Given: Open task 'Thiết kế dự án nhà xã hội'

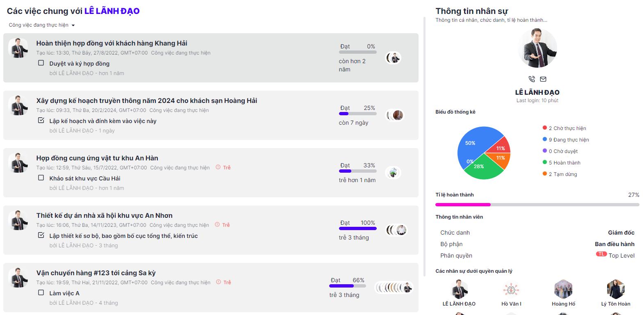Looking at the screenshot, I should pos(104,215).
